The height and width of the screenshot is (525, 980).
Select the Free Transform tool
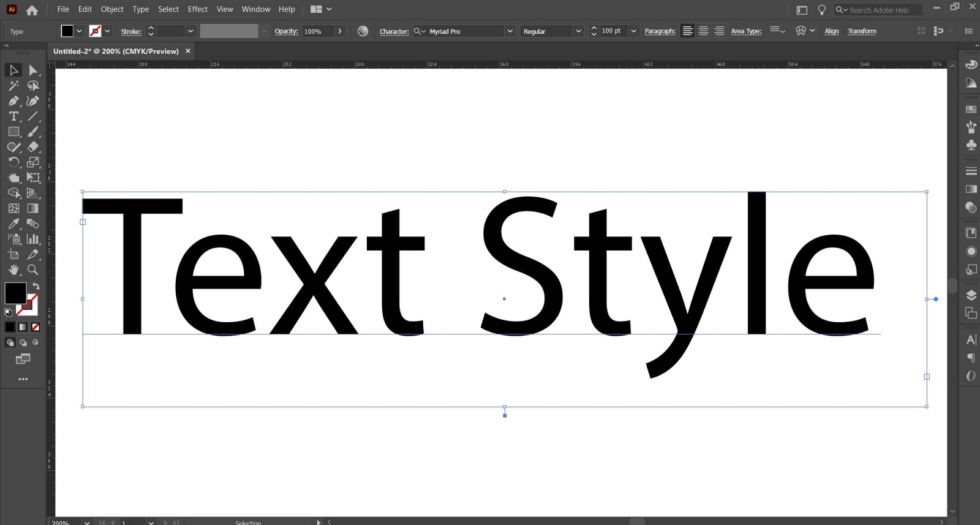(33, 178)
